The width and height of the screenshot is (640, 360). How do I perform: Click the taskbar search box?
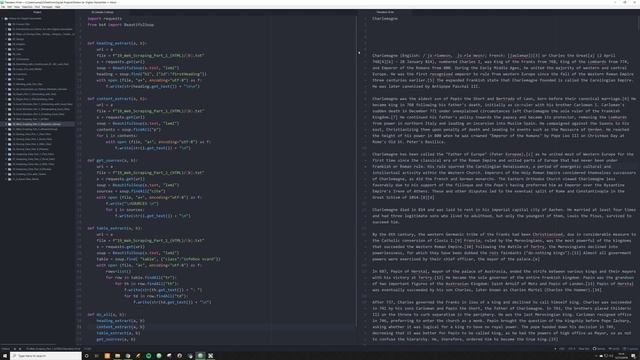pos(46,356)
